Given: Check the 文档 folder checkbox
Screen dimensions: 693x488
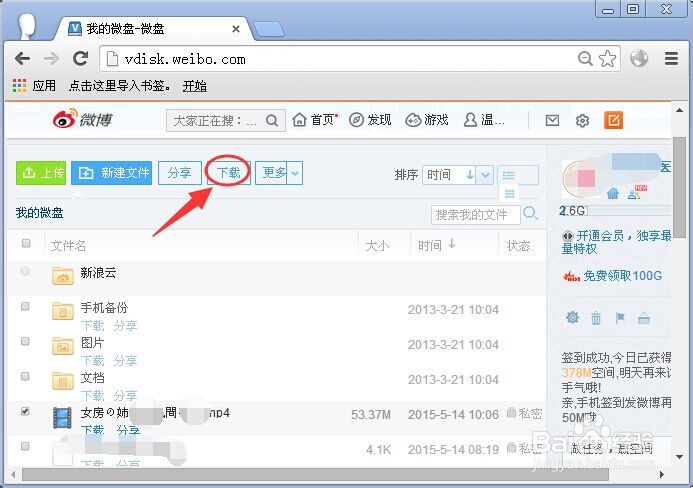Looking at the screenshot, I should click(x=25, y=376).
